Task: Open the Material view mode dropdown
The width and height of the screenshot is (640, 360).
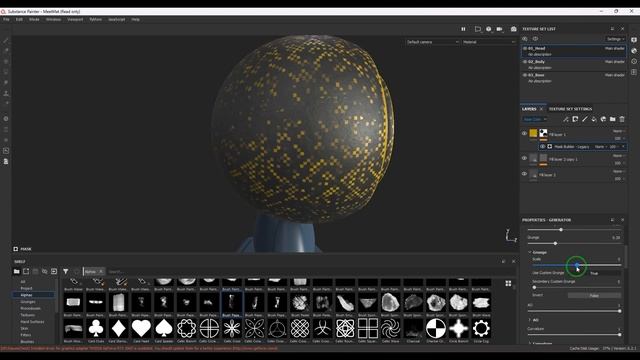Action: [489, 42]
